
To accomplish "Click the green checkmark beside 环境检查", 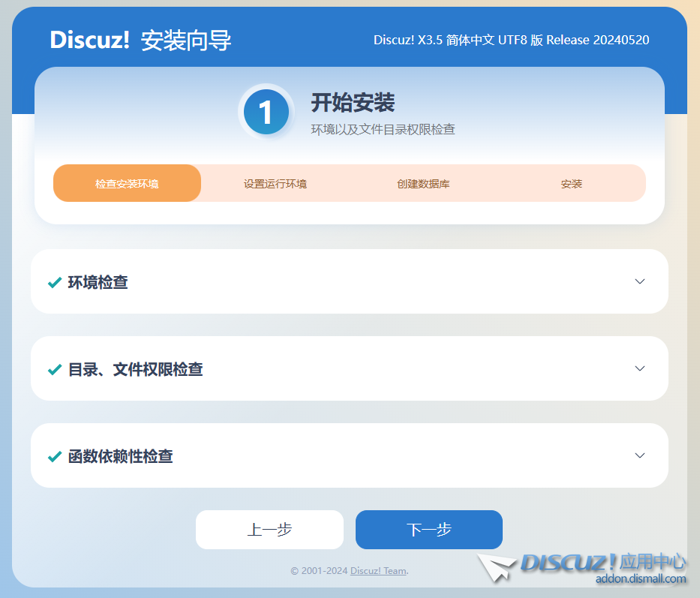I will [x=54, y=283].
